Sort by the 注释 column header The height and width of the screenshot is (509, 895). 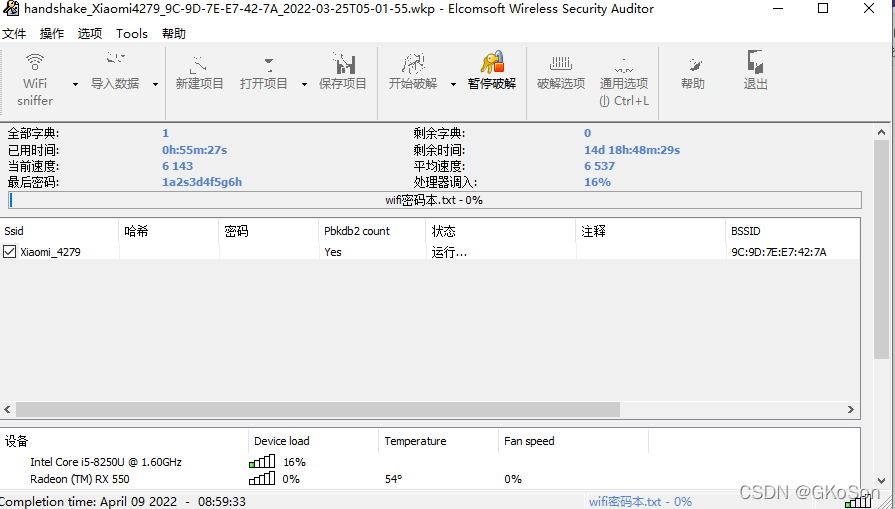coord(650,231)
